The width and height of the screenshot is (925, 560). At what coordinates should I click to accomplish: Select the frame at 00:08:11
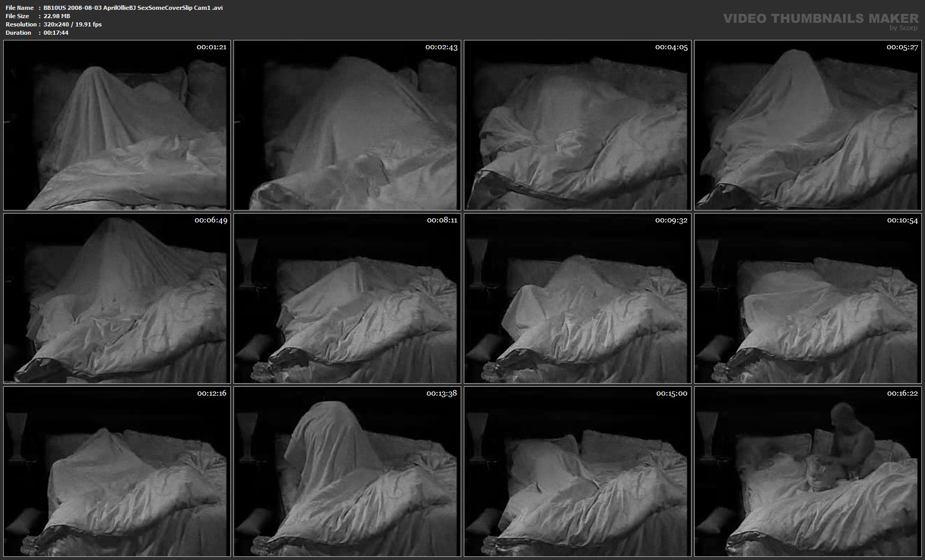(x=347, y=298)
